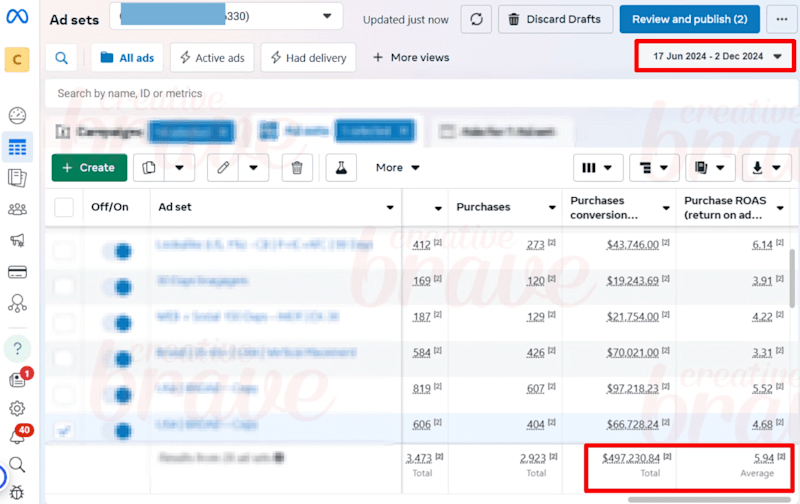The image size is (800, 504).
Task: Toggle off the ad set with 412 results
Action: click(x=118, y=251)
